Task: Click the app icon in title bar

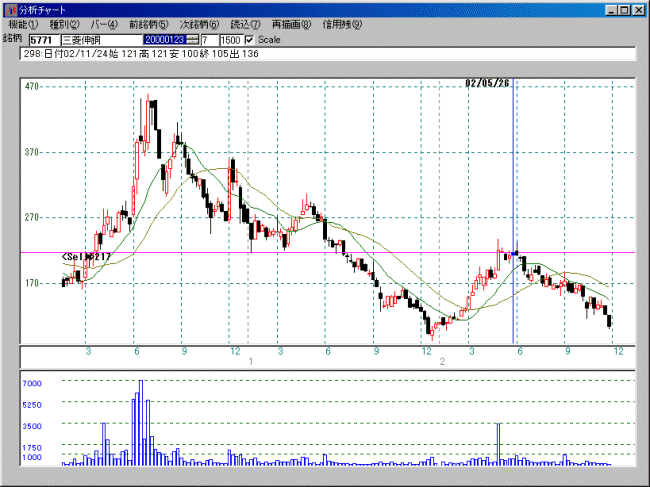Action: point(11,10)
